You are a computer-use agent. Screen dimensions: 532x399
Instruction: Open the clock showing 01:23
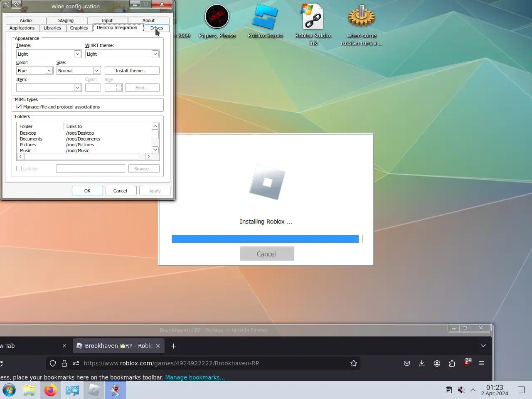(495, 390)
